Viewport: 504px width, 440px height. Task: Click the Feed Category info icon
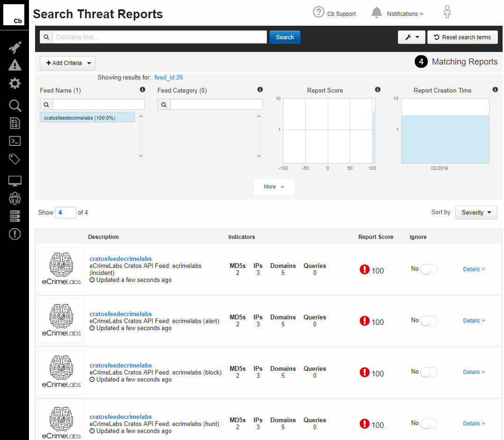[x=260, y=90]
